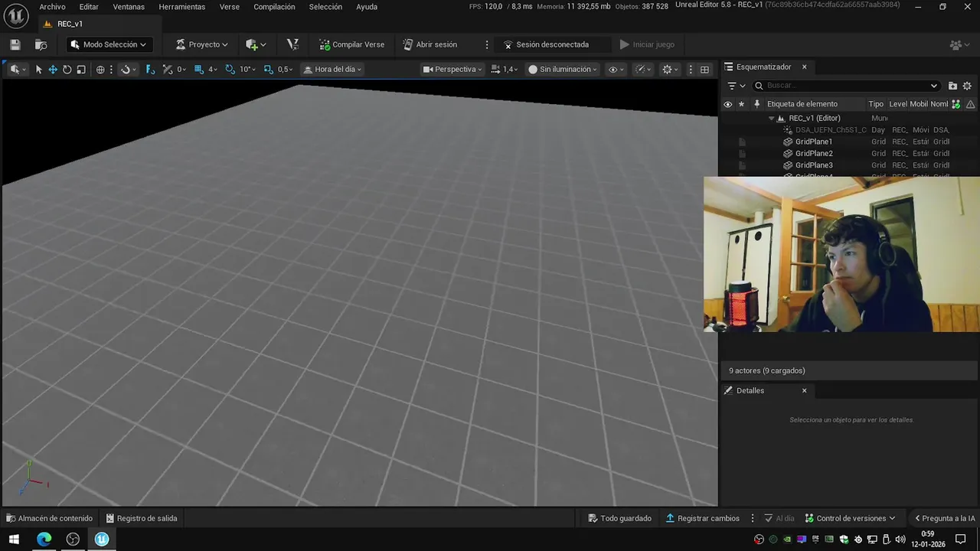Click Registrar cambios button
Image resolution: width=980 pixels, height=551 pixels.
702,518
